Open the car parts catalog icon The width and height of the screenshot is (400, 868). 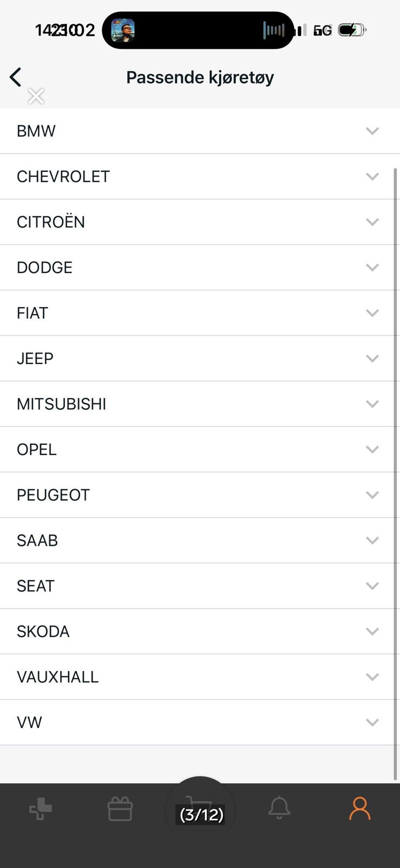[x=41, y=809]
